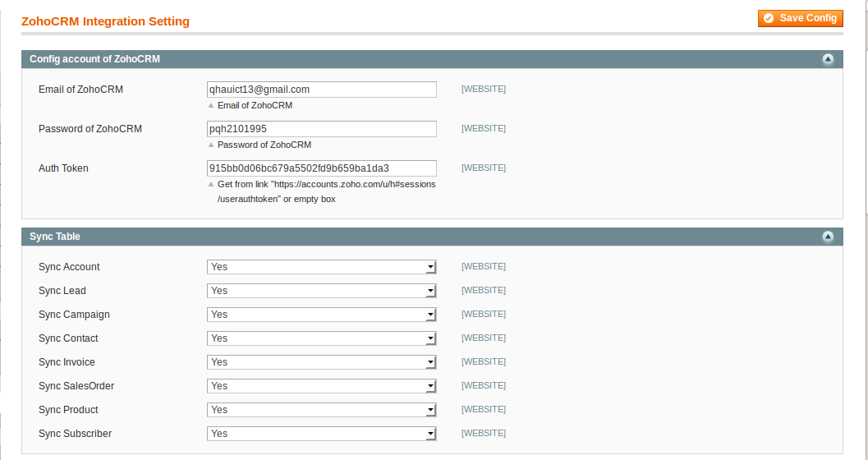Click the 'Sync Account' label
Image resolution: width=868 pixels, height=460 pixels.
click(x=69, y=267)
